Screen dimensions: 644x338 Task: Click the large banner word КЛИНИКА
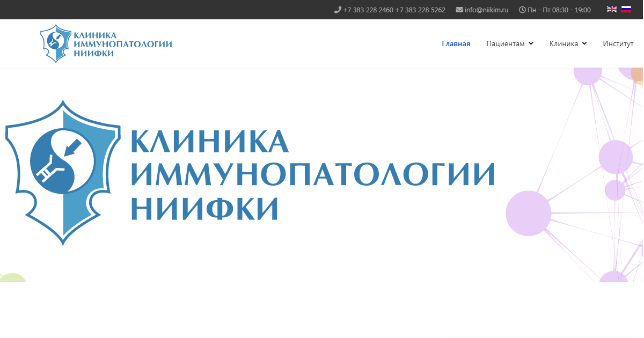pos(210,141)
